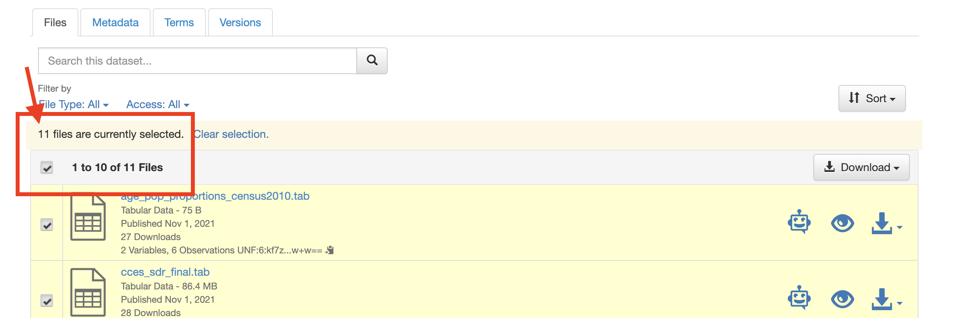Uncheck the age_pop_proportions_census2010.tab checkbox
Screen dimensions: 980x318
click(47, 225)
